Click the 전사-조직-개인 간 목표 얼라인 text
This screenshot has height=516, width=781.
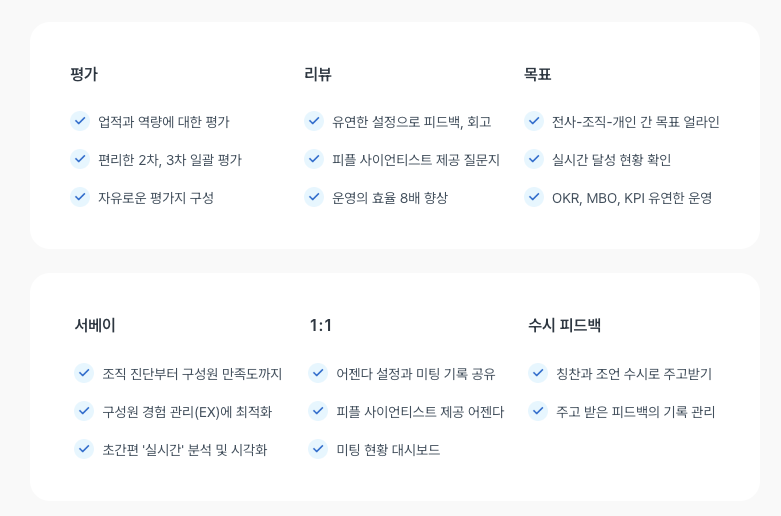click(x=636, y=122)
